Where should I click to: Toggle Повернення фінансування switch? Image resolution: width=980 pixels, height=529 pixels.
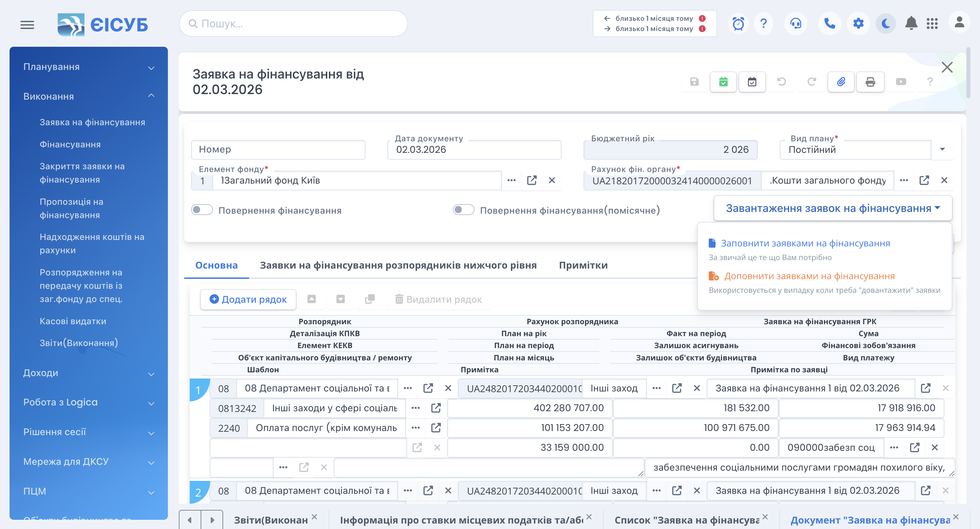click(x=202, y=210)
